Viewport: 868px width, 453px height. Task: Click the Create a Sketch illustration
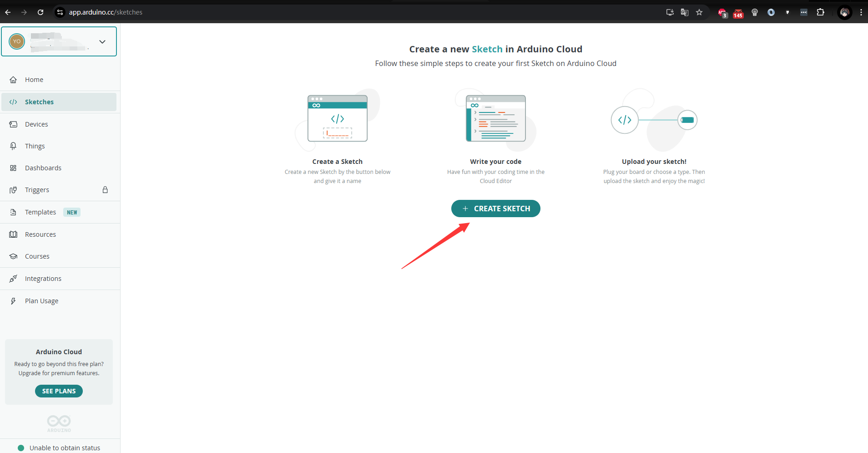(338, 119)
